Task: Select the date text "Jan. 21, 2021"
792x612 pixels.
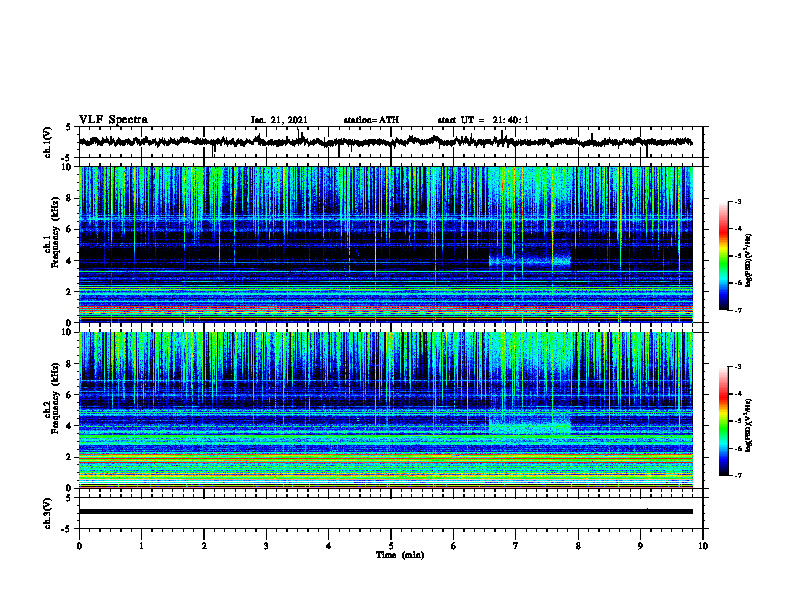Action: 279,120
